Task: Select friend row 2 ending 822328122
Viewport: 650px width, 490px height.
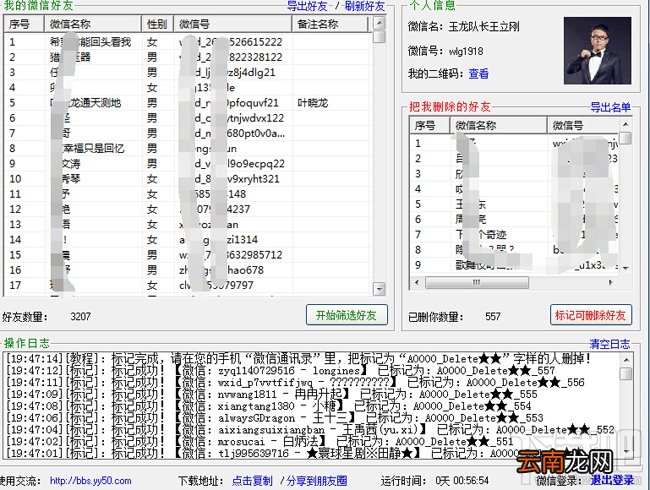Action: [187, 57]
